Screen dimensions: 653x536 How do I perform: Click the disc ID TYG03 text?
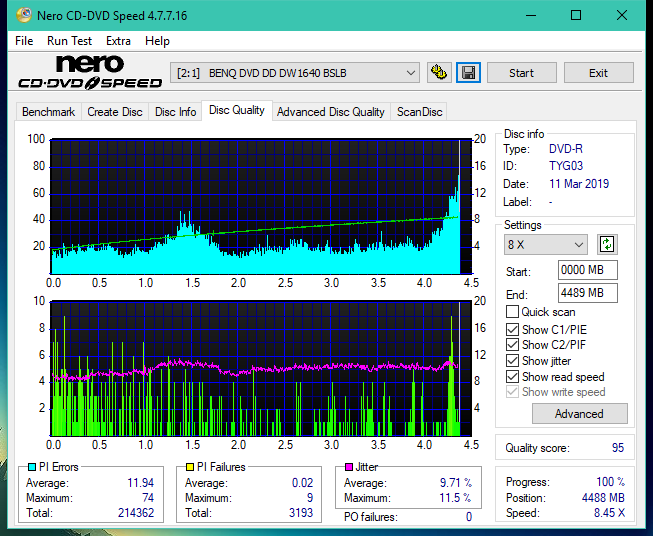pyautogui.click(x=566, y=166)
